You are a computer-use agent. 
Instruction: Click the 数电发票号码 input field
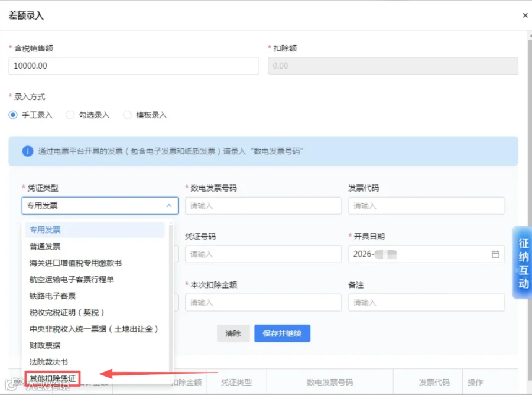click(263, 206)
